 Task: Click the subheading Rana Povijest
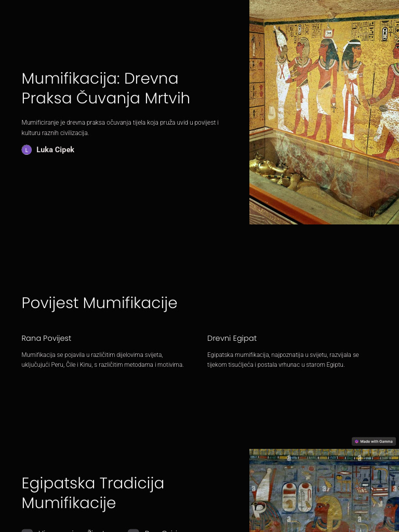tap(46, 338)
